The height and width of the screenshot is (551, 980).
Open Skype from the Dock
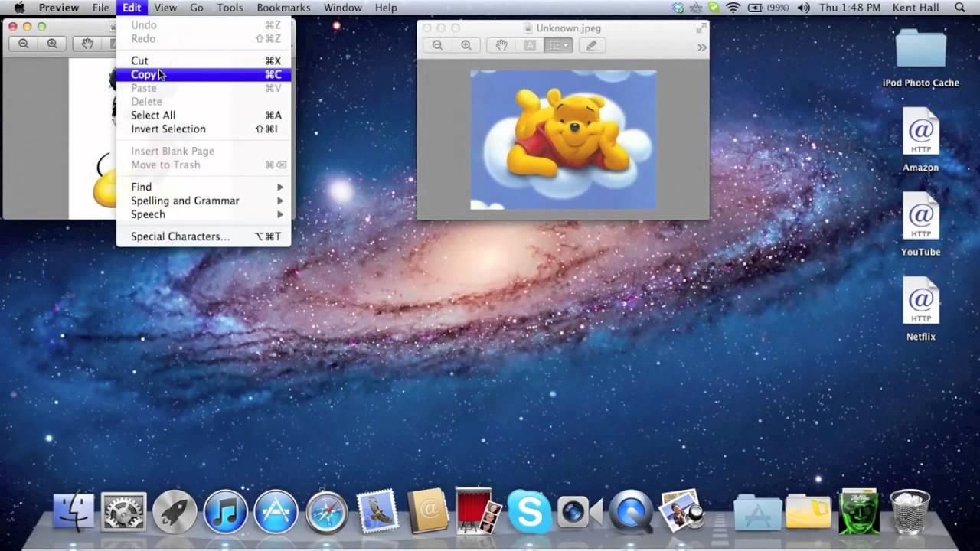coord(529,511)
